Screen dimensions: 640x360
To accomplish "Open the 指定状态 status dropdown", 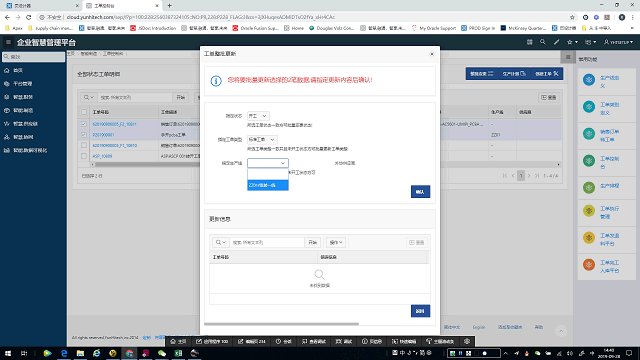I will (258, 116).
